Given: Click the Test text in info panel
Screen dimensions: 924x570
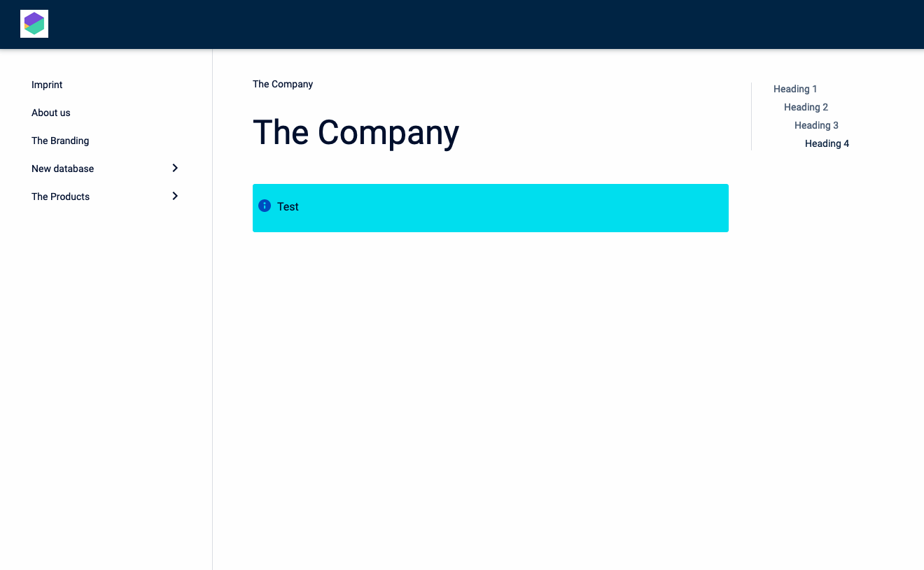Looking at the screenshot, I should point(288,207).
